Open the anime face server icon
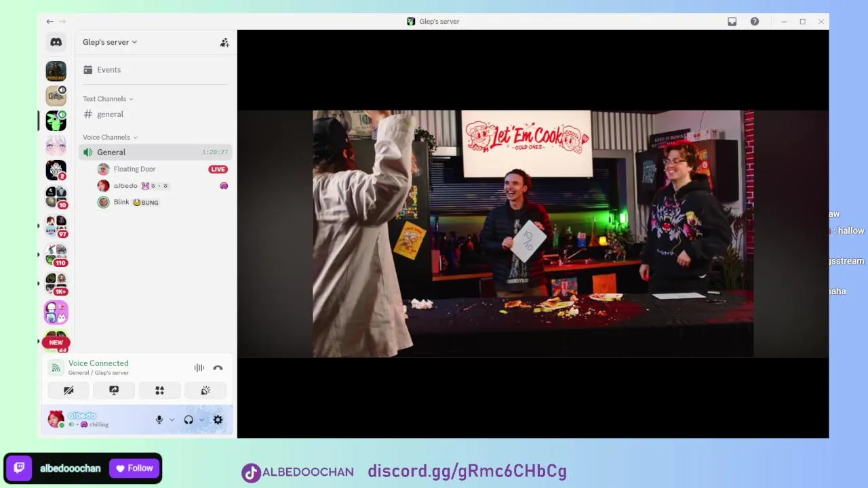 pyautogui.click(x=56, y=145)
